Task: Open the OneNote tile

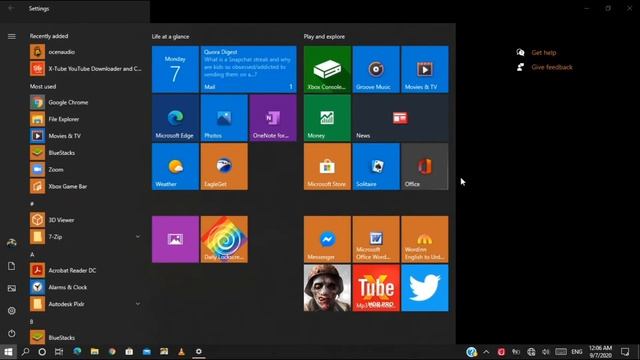Action: [x=273, y=118]
